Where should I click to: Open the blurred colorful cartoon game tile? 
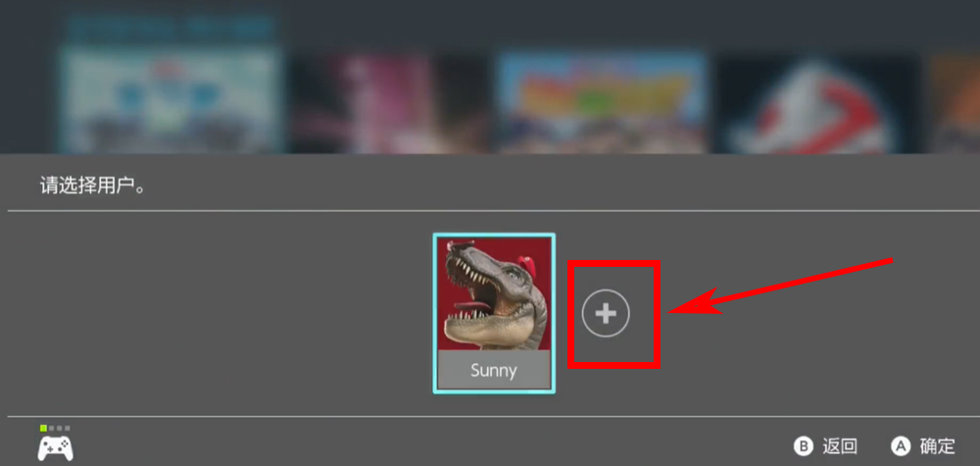tap(603, 103)
